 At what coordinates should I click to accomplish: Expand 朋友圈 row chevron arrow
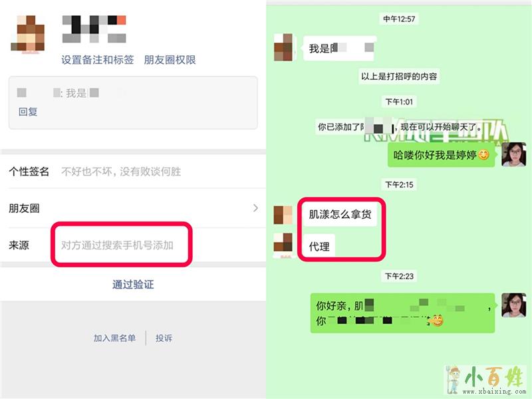point(255,208)
